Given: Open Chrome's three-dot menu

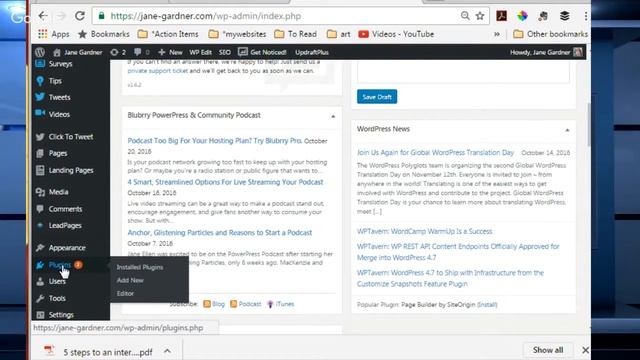Looking at the screenshot, I should pos(586,16).
